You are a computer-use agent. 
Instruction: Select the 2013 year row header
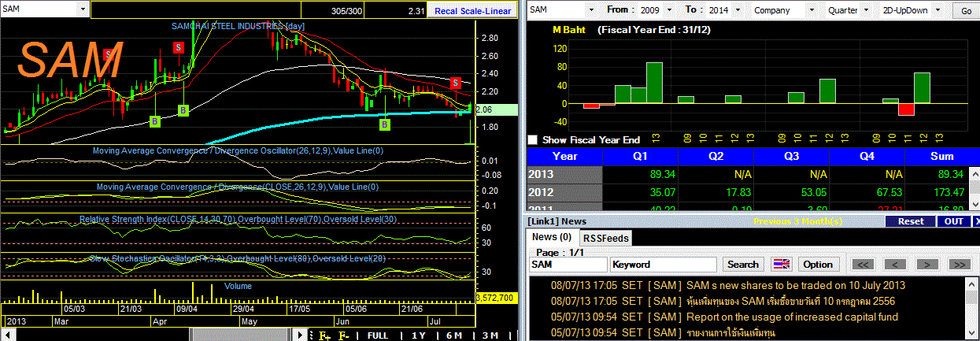click(564, 174)
